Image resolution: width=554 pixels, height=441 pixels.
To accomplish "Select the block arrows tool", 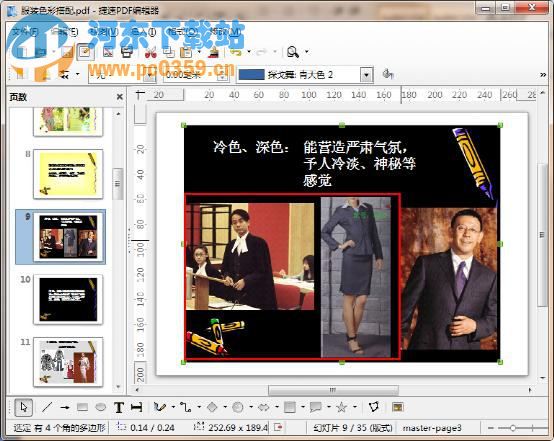I will [264, 407].
